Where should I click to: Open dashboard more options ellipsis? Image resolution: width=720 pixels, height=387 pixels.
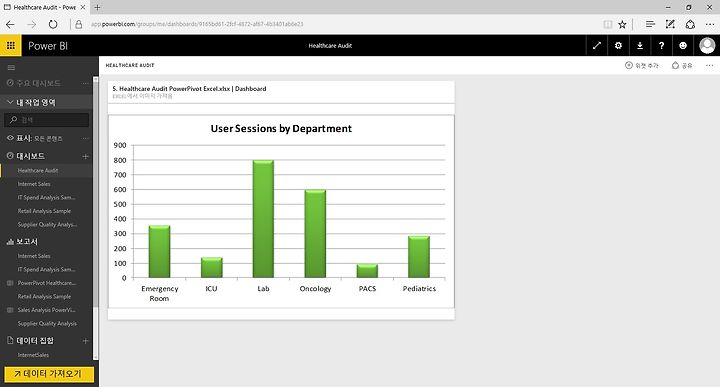tap(709, 65)
